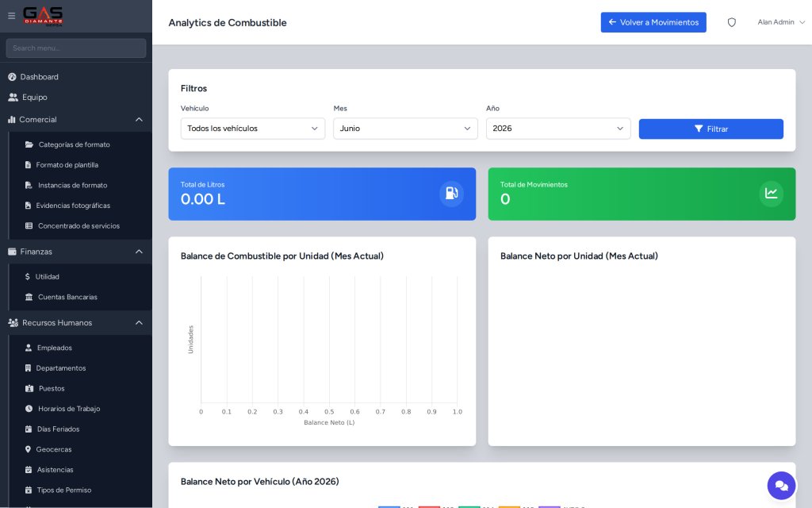Click the Total de Litros card
812x508 pixels.
point(322,194)
